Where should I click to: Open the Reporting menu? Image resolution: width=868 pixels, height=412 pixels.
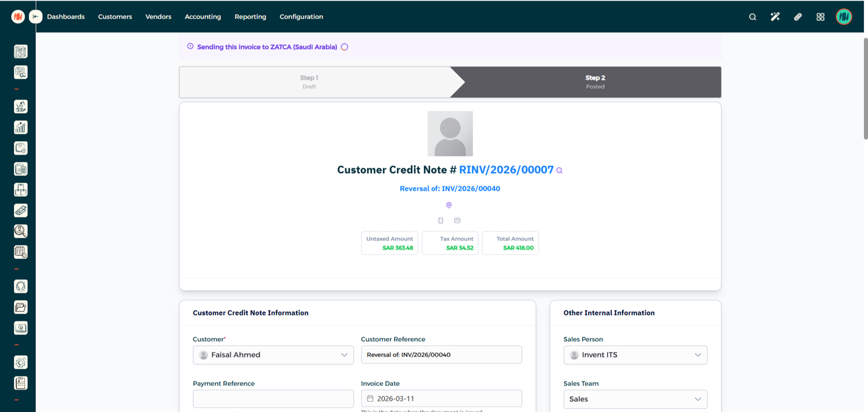(x=250, y=17)
